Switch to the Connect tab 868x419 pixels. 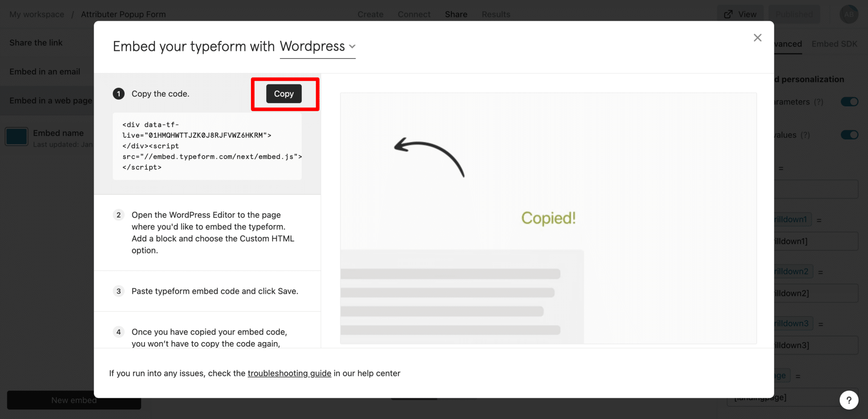414,14
